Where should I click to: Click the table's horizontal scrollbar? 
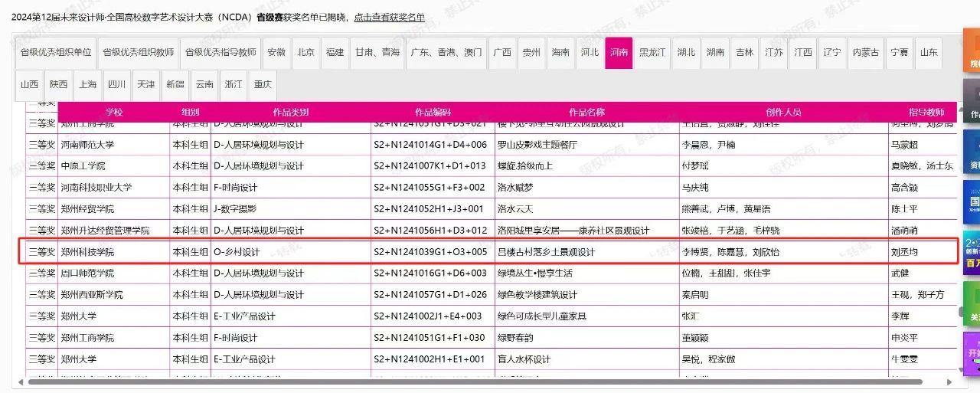475,382
